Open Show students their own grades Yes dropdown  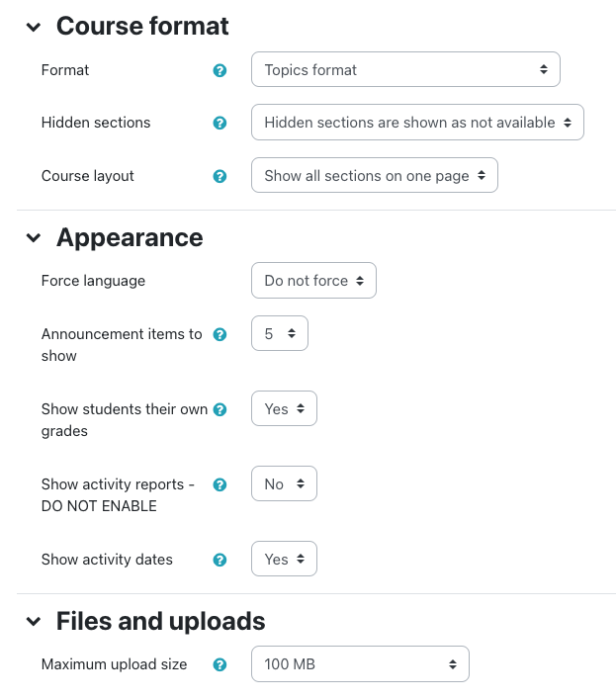pos(284,409)
